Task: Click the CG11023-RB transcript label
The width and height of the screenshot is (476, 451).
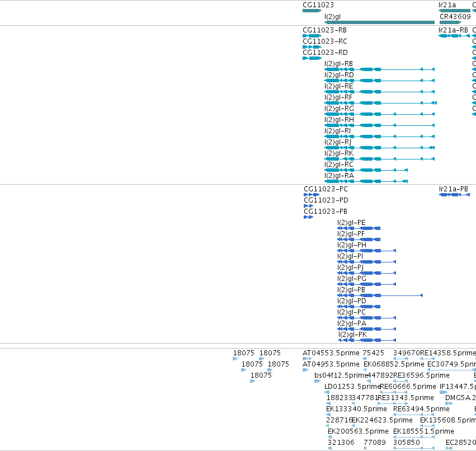Action: pos(324,30)
